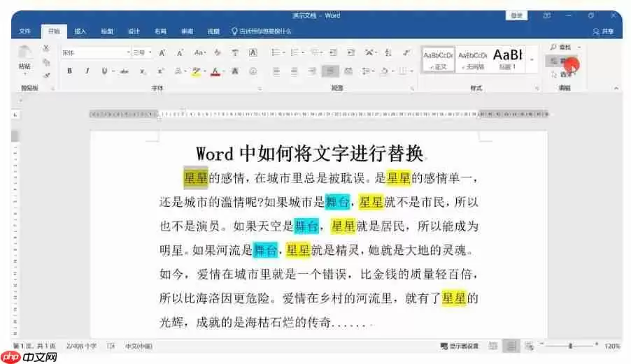Switch to the 插入 tab

click(80, 31)
